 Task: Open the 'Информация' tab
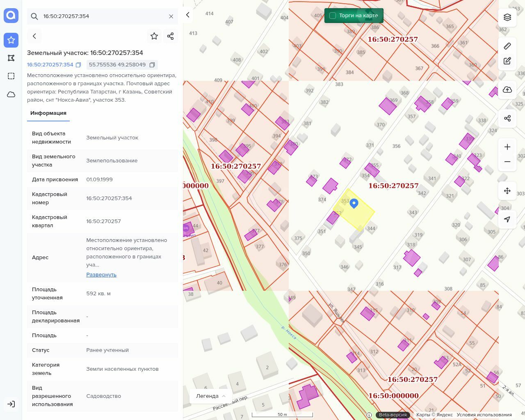[48, 113]
